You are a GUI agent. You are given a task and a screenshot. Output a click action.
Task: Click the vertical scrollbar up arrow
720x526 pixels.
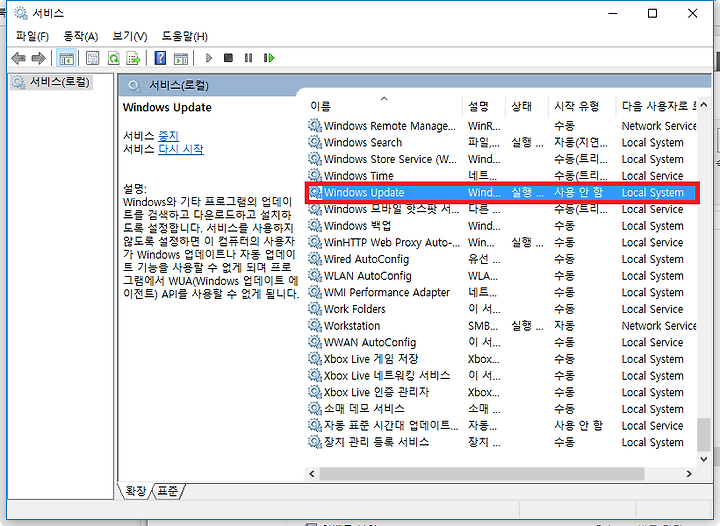point(703,105)
